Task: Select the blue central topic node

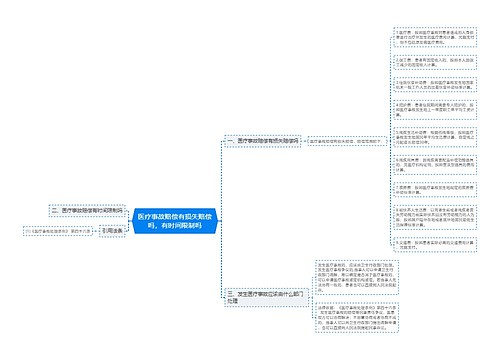Action: coord(175,221)
